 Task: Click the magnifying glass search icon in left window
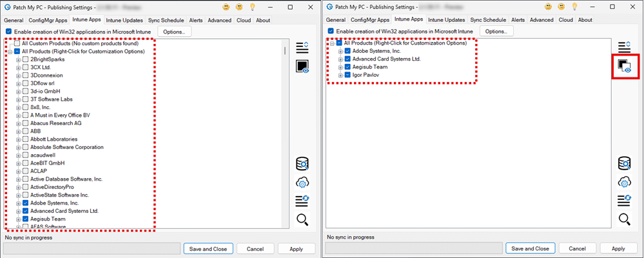(x=302, y=220)
